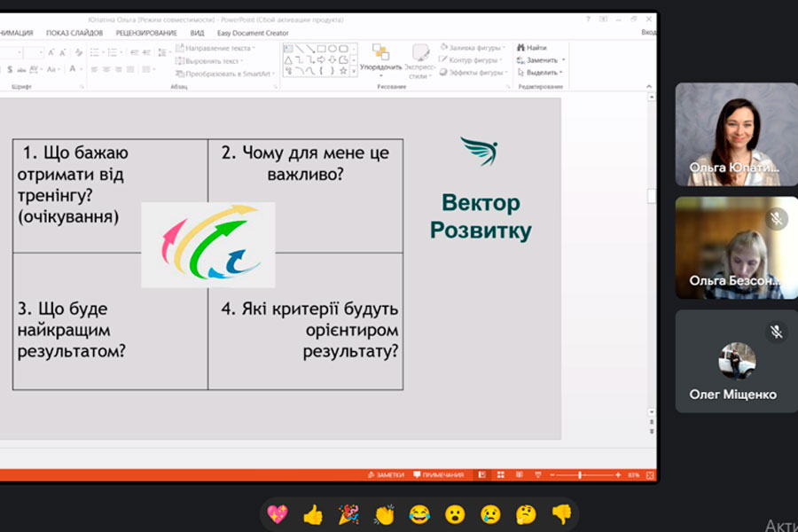Fit slide to current window icon
Viewport: 798px width, 532px height.
650,475
